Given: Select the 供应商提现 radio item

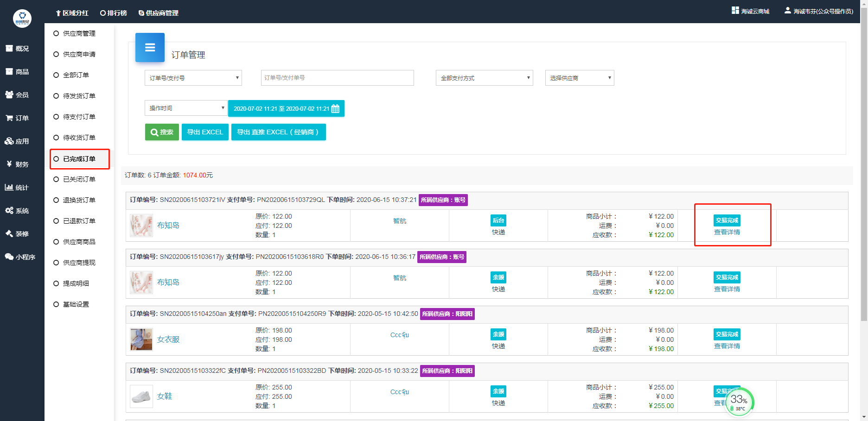Looking at the screenshot, I should point(56,263).
